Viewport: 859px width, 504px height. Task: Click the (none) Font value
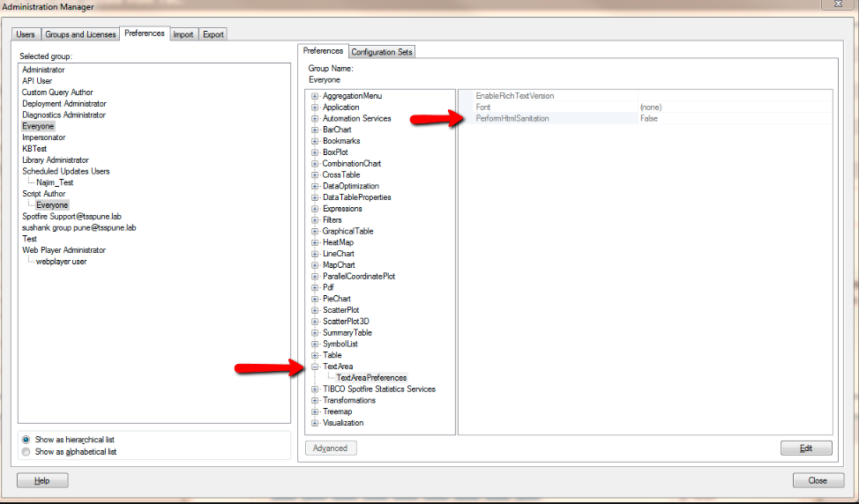click(651, 107)
